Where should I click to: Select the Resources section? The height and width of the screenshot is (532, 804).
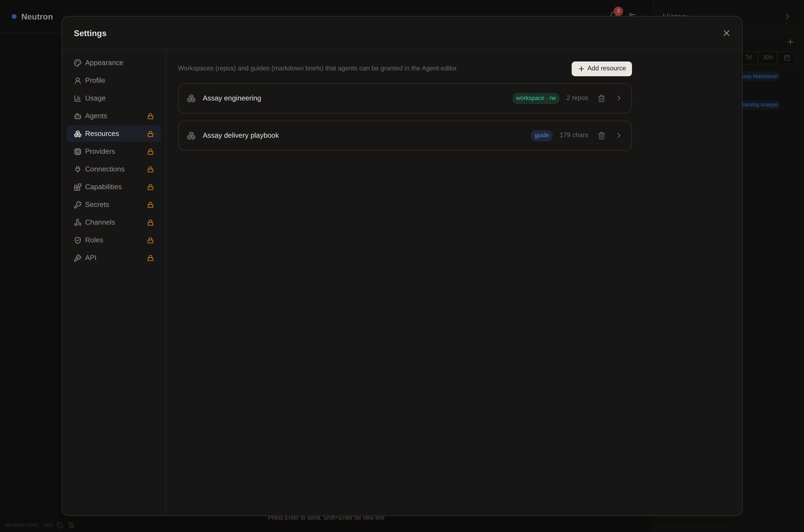click(x=114, y=134)
